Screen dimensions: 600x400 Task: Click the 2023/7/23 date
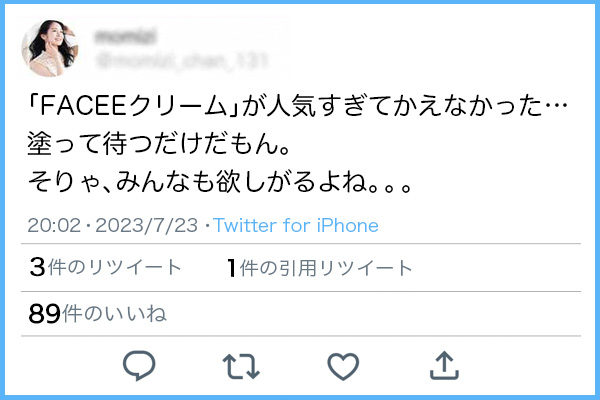pos(147,225)
